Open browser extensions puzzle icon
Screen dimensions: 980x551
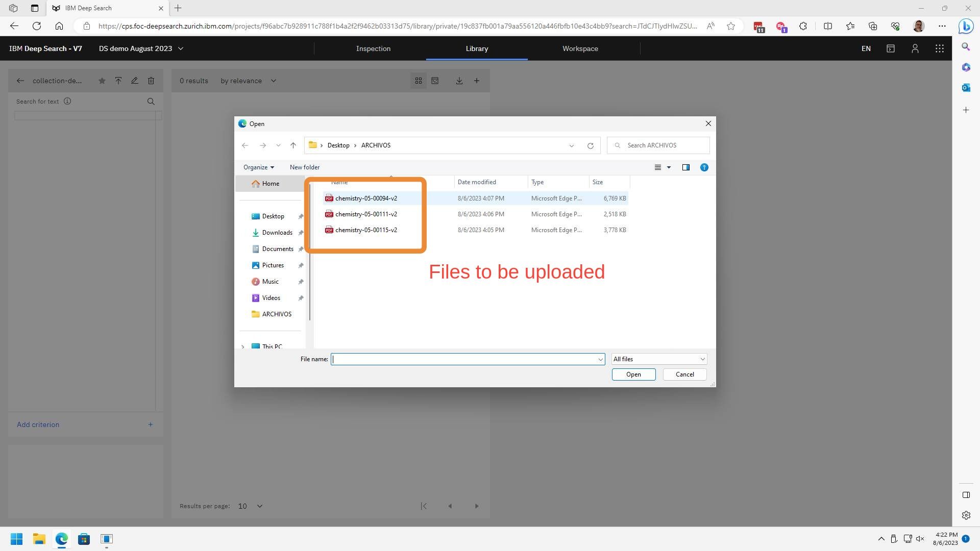click(x=803, y=26)
